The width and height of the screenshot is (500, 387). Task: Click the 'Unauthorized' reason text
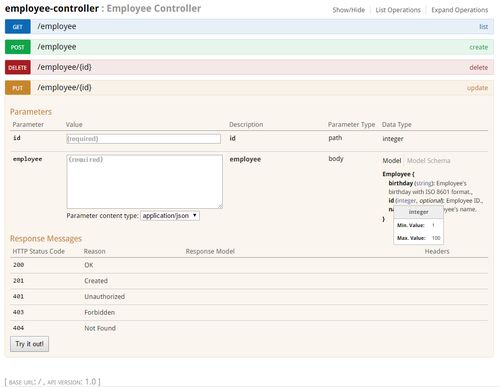click(x=105, y=296)
